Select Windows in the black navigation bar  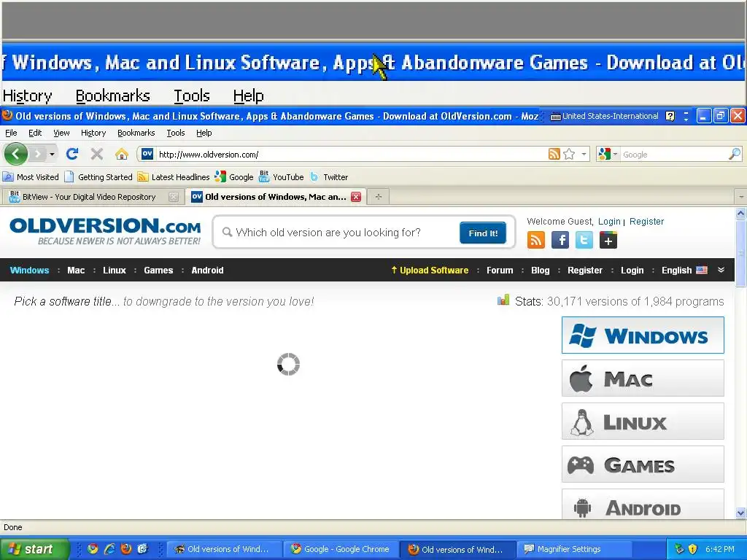29,270
